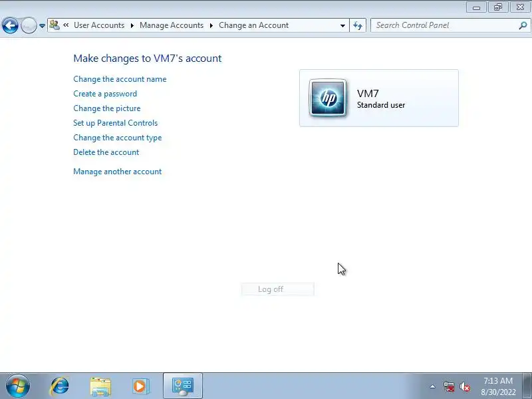Click the VM7 HP account picture

[328, 98]
